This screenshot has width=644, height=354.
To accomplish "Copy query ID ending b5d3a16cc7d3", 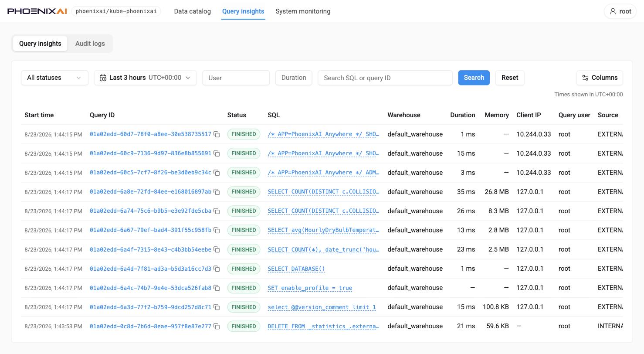I will (217, 269).
